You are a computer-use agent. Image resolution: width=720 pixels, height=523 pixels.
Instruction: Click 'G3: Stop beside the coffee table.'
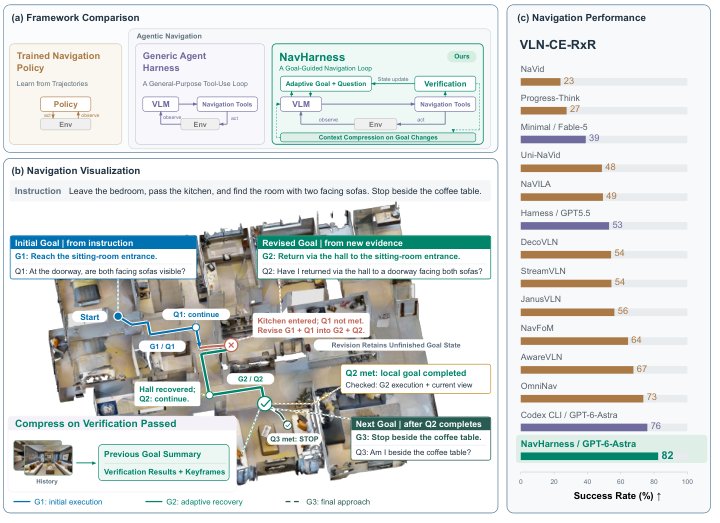[418, 437]
